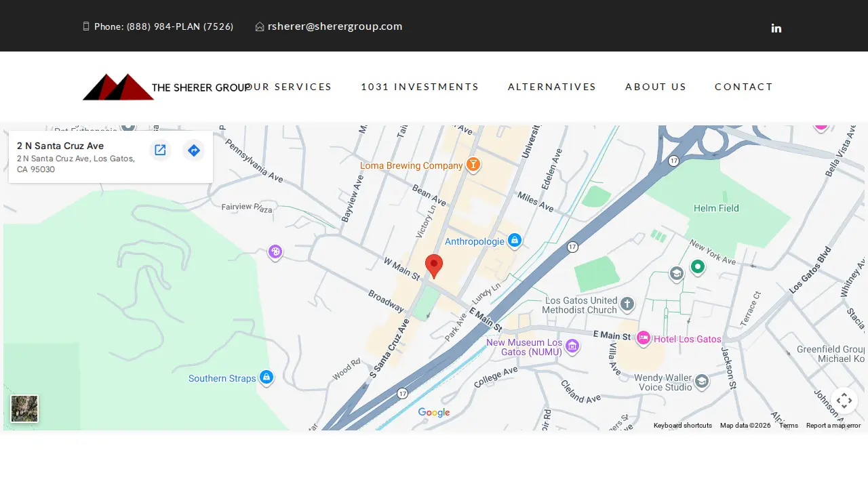Viewport: 868px width, 488px height.
Task: Open map Terms link
Action: (x=789, y=426)
